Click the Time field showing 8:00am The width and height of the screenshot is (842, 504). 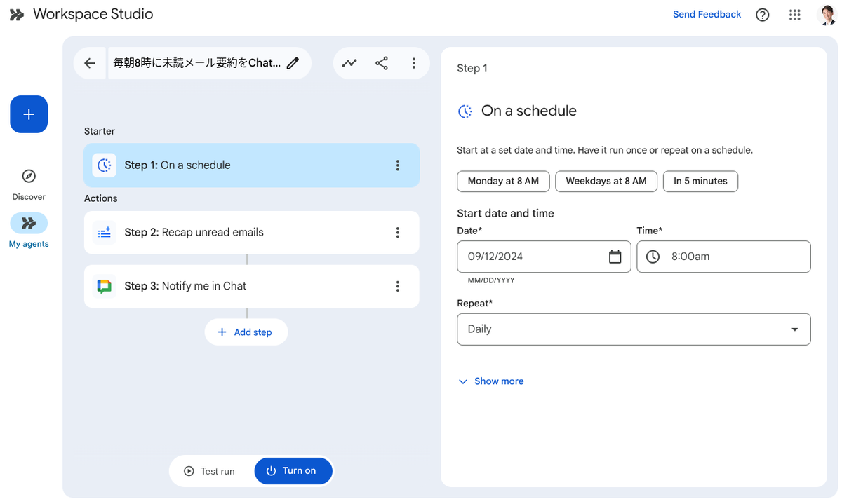pos(723,257)
